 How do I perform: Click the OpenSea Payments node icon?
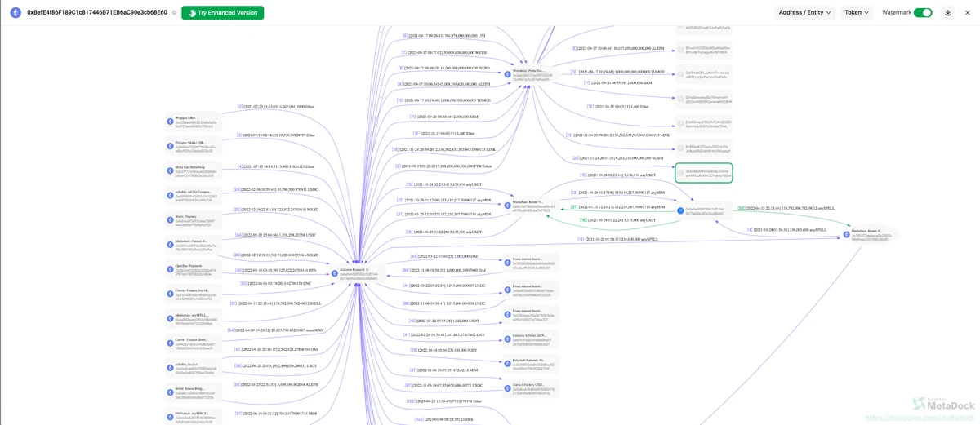point(171,270)
